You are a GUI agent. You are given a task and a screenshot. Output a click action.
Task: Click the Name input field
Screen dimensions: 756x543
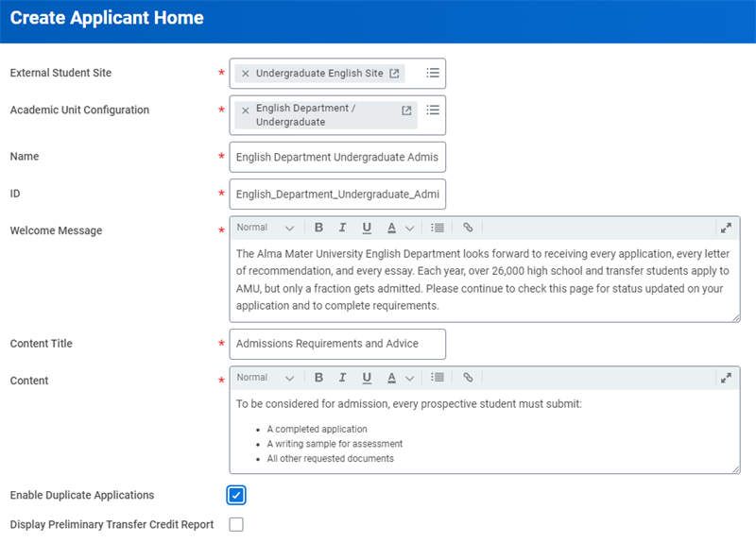(x=337, y=157)
